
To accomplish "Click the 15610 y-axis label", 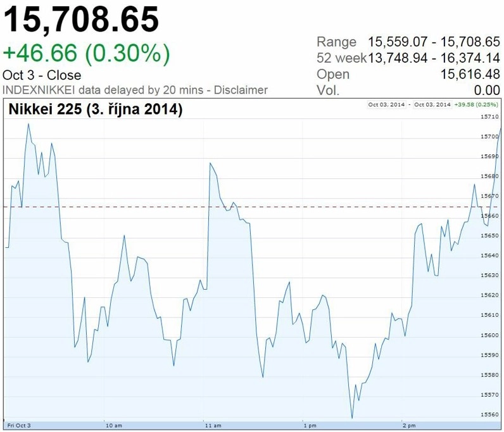I will point(489,315).
